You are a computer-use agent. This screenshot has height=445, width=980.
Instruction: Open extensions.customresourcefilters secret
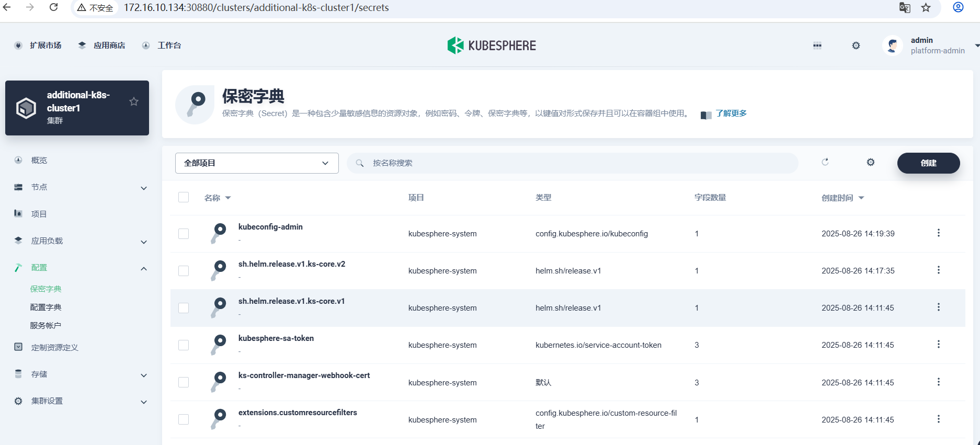coord(298,413)
